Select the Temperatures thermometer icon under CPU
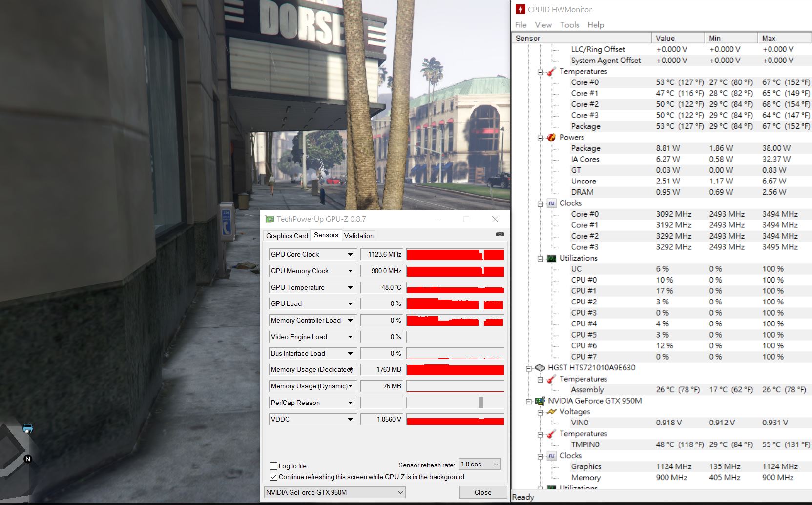 (x=551, y=72)
